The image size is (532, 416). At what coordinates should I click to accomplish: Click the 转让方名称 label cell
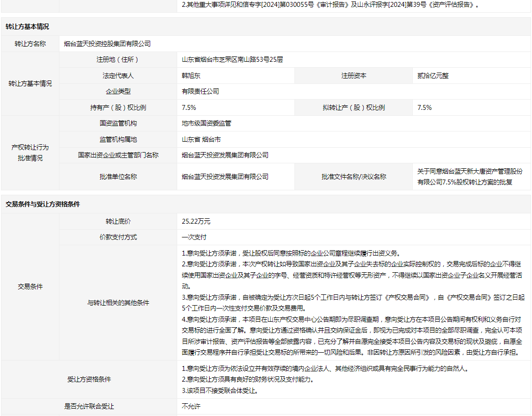tap(30, 44)
